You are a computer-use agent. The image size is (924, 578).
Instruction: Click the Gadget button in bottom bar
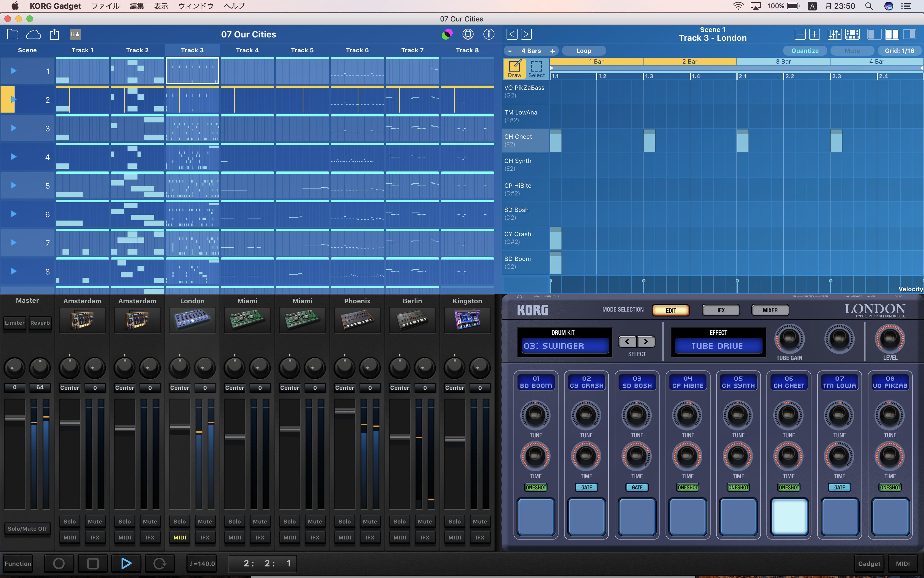pyautogui.click(x=869, y=563)
